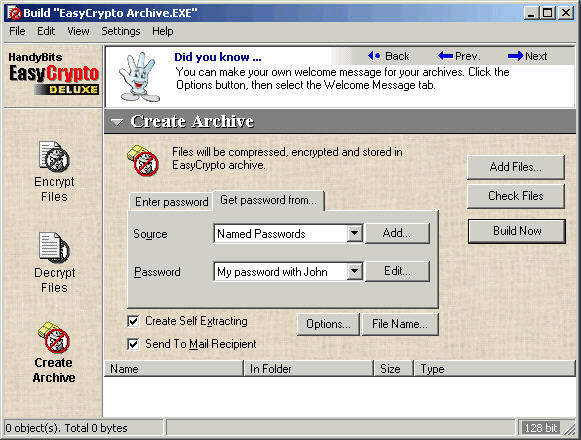Screen dimensions: 581x440
Task: Click the Prev. left arrow icon
Action: click(x=445, y=56)
